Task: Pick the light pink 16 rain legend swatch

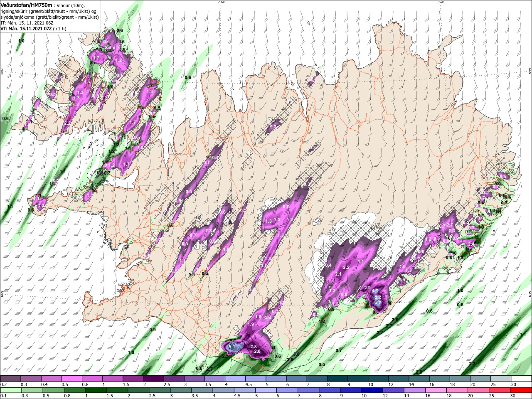Action: click(x=436, y=390)
